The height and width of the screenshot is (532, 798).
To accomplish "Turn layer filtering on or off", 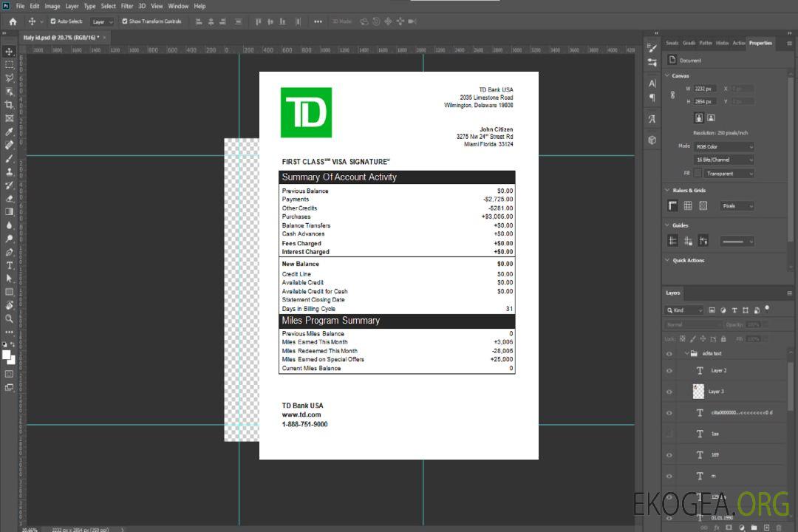I will pyautogui.click(x=767, y=309).
